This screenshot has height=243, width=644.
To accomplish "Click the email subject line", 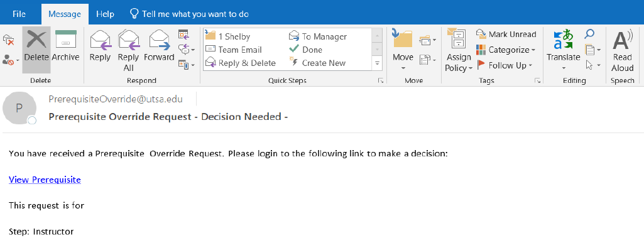I will pyautogui.click(x=168, y=117).
